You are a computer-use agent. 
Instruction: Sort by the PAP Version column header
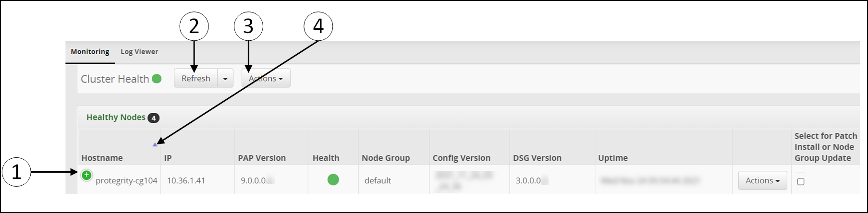262,158
